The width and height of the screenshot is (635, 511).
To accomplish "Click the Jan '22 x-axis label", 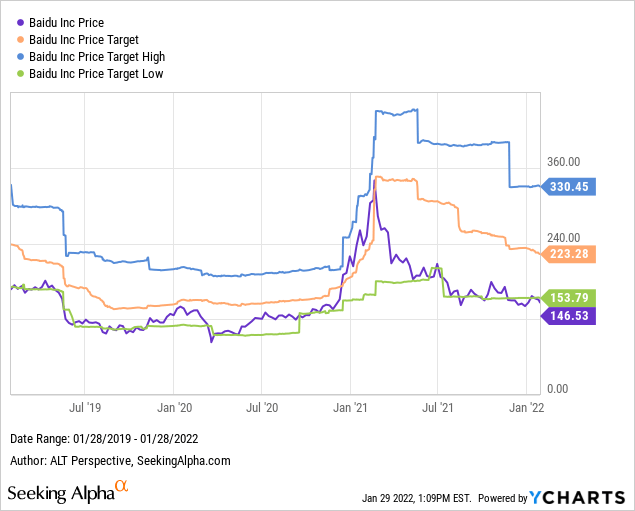I will (527, 407).
